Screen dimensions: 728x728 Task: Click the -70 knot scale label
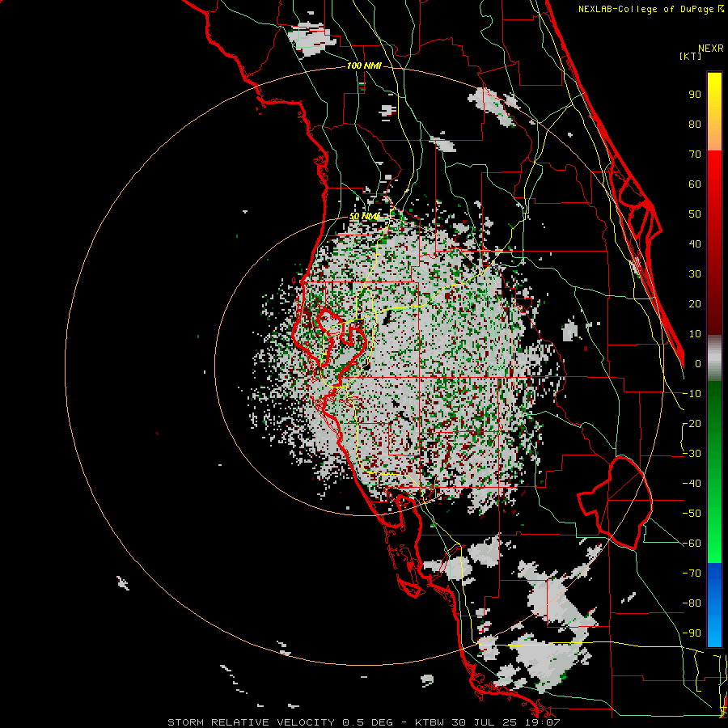(692, 574)
